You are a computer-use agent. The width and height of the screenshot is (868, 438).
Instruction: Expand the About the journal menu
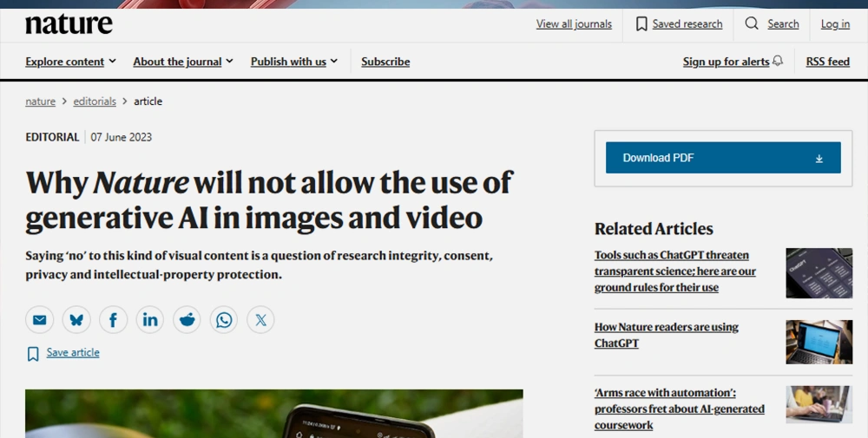(x=182, y=62)
